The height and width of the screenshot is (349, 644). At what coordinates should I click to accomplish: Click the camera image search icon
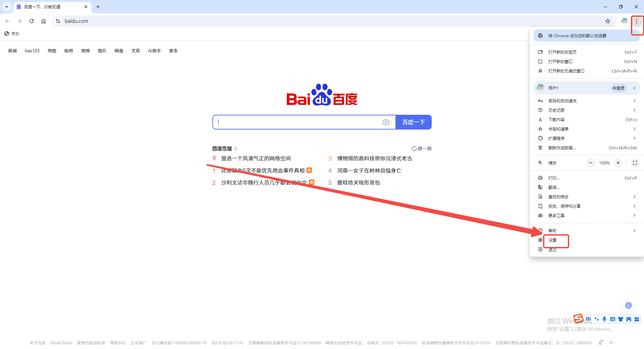point(386,122)
